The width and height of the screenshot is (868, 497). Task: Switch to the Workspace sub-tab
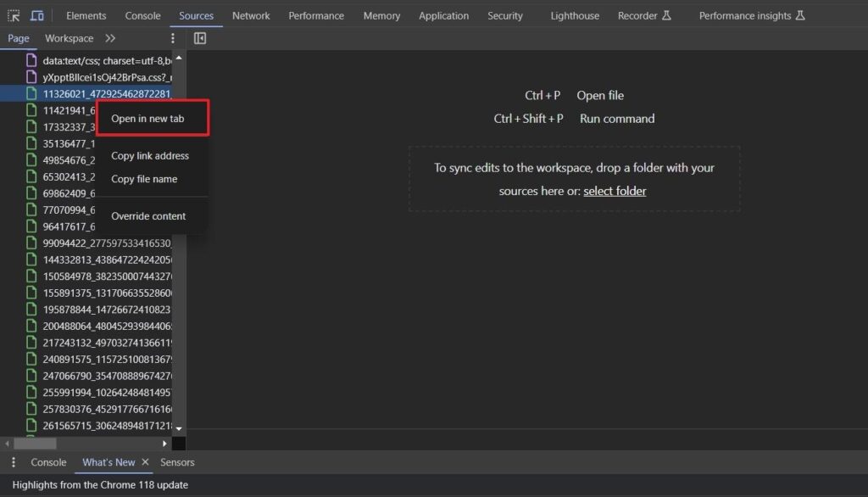70,38
